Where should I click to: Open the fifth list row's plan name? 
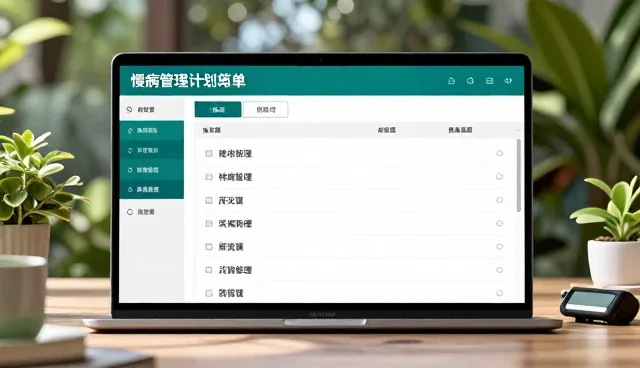[231, 247]
